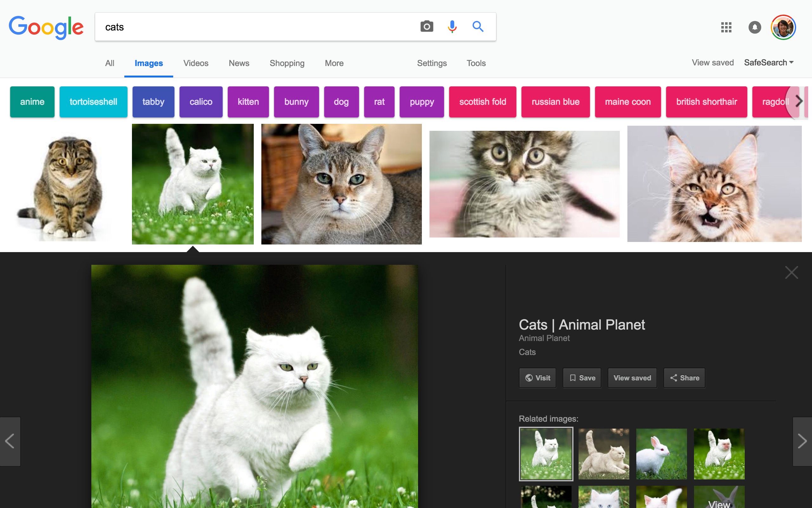The width and height of the screenshot is (812, 508).
Task: Click the Animal Planet source link
Action: click(544, 338)
